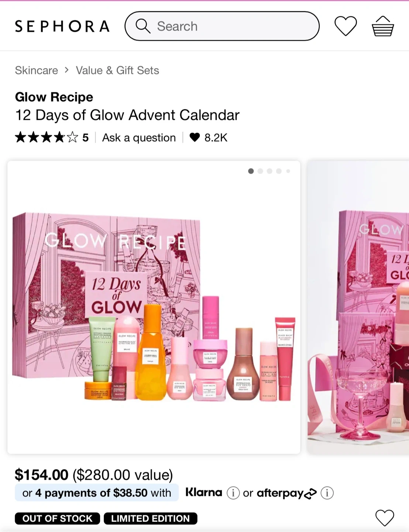Click the Klarna info icon
Screen dimensions: 409x532
click(x=233, y=493)
